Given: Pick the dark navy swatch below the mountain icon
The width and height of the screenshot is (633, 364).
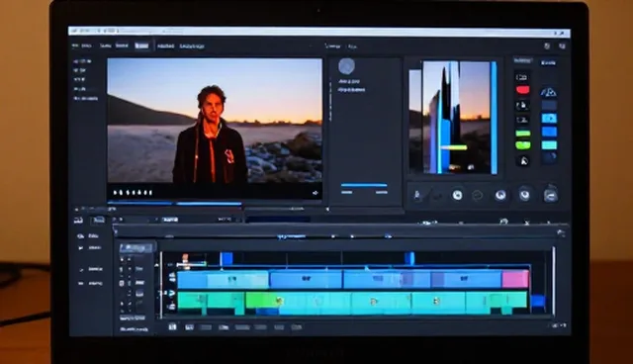Looking at the screenshot, I should click(549, 105).
